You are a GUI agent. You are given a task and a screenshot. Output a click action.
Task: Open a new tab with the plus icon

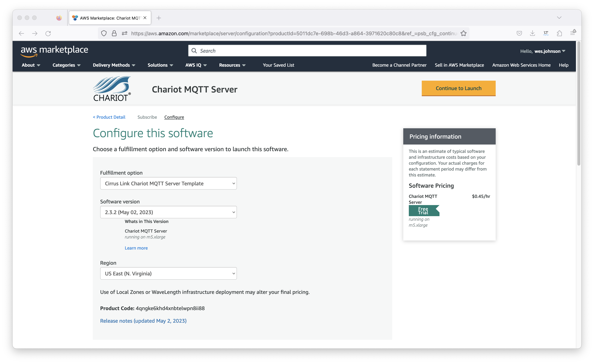pyautogui.click(x=159, y=18)
